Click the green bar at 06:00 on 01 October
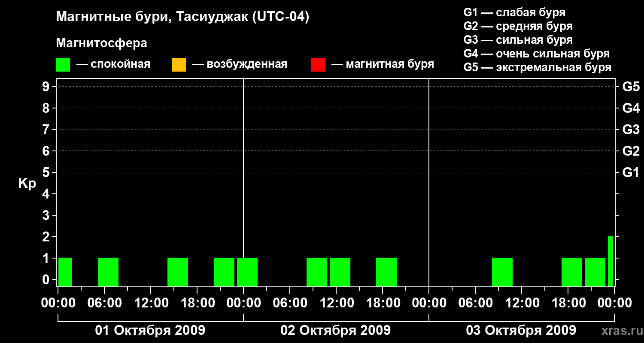The height and width of the screenshot is (343, 644). pos(108,272)
